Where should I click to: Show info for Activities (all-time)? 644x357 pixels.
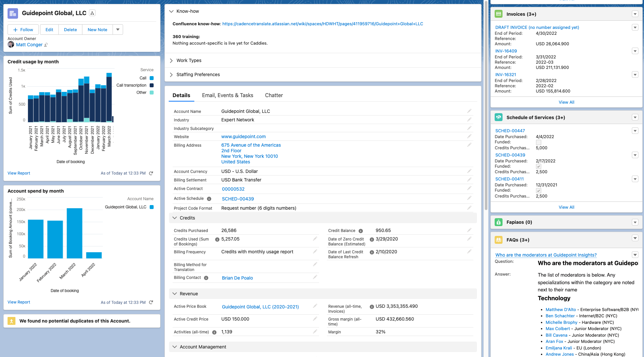click(x=214, y=332)
